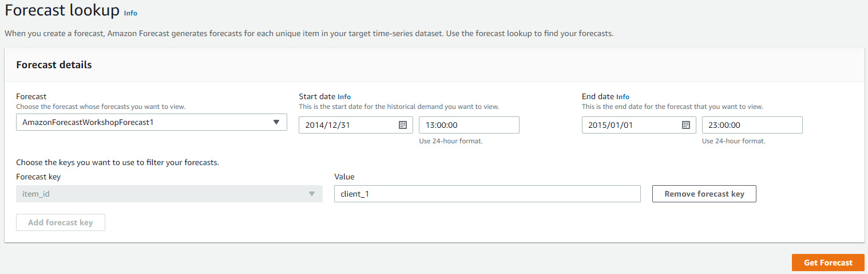This screenshot has height=274, width=868.
Task: Click the Value field containing client_1
Action: (487, 194)
